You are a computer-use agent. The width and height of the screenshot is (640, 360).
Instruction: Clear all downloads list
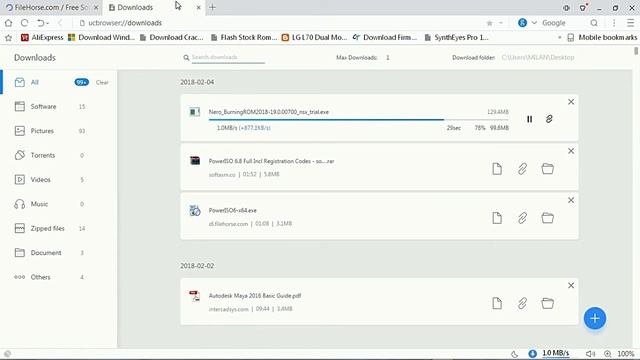102,82
